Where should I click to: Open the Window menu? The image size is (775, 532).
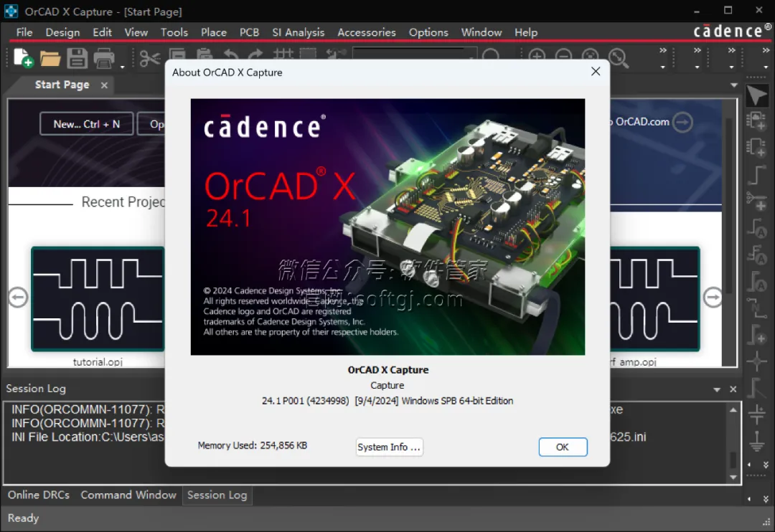click(481, 32)
